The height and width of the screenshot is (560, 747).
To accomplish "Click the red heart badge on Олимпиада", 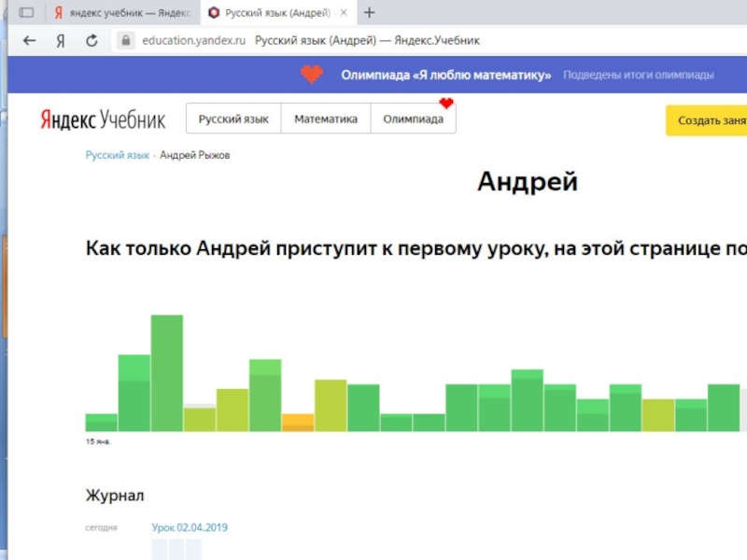I will (446, 103).
